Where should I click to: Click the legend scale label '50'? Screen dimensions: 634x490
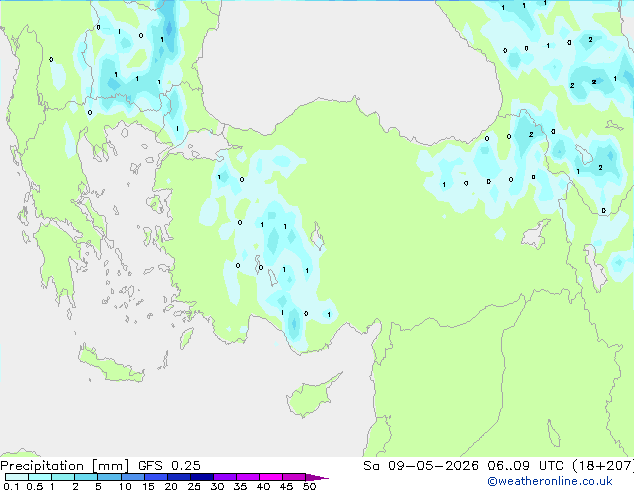click(309, 486)
